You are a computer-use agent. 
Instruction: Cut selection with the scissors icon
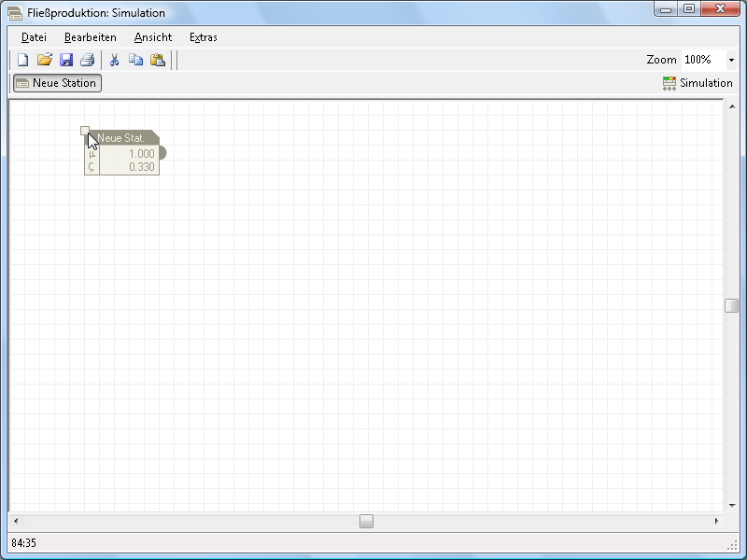click(x=114, y=60)
